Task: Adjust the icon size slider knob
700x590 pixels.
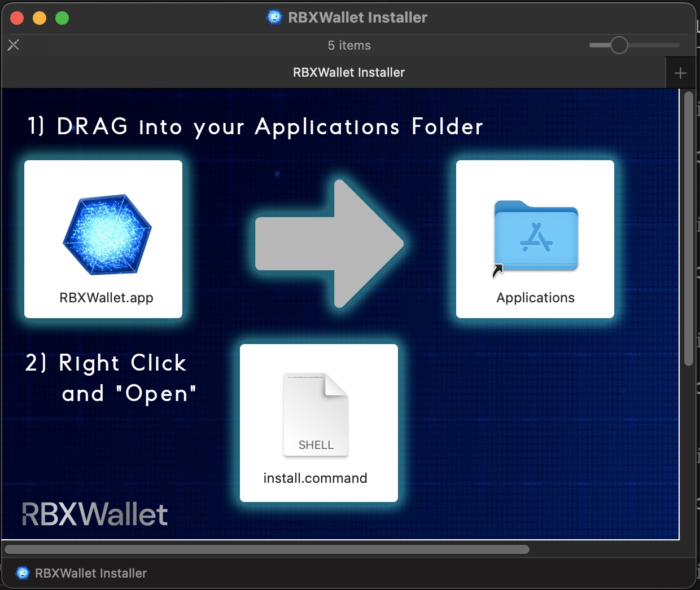Action: 619,45
